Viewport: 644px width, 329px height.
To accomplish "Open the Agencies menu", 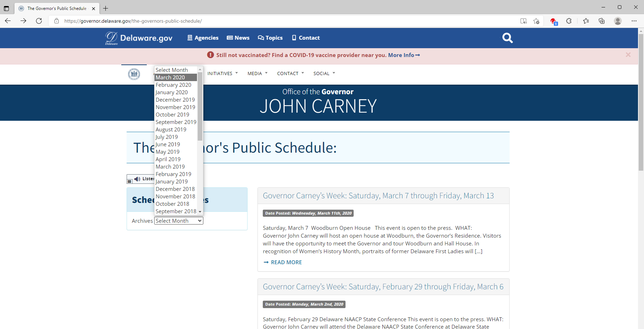I will (x=203, y=38).
